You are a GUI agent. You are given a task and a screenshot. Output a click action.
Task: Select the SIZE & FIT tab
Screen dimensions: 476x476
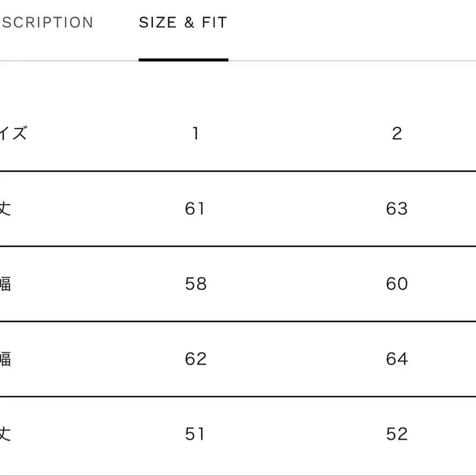tap(183, 23)
